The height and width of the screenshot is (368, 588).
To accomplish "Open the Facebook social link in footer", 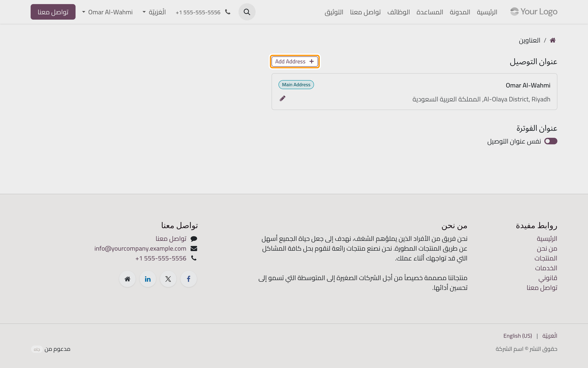I will click(x=189, y=279).
